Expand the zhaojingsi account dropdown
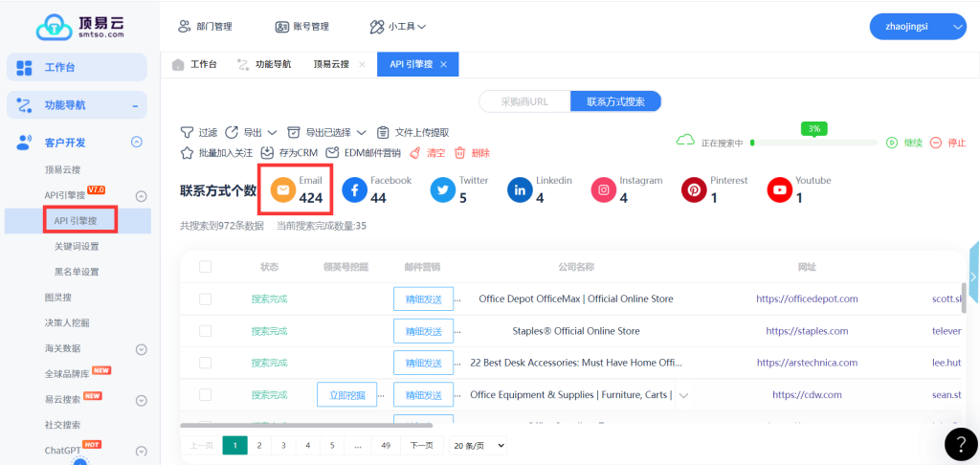Image resolution: width=980 pixels, height=465 pixels. [917, 28]
